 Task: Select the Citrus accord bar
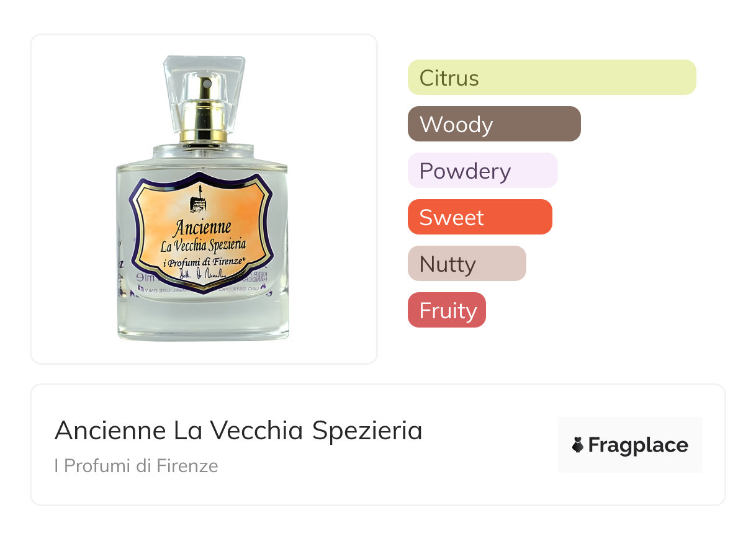552,78
